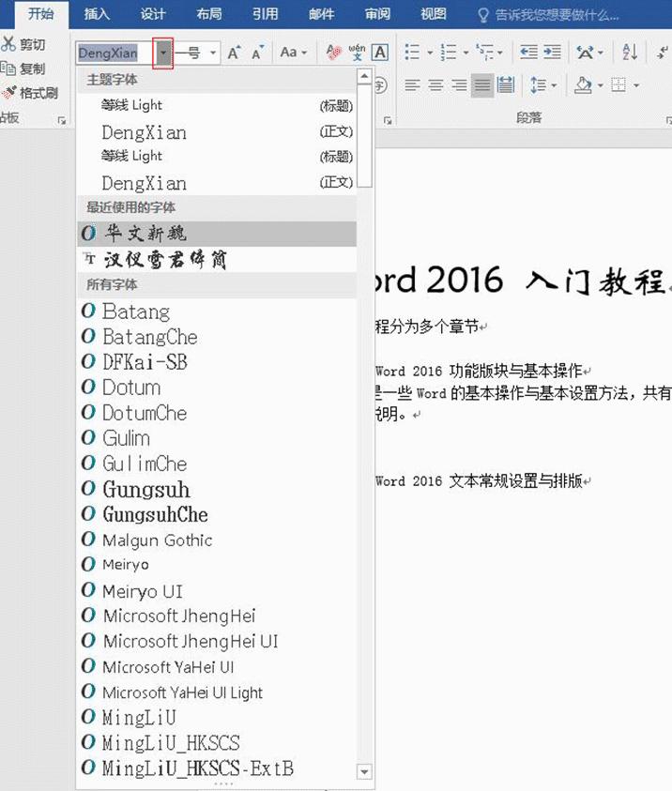
Task: Toggle justify alignment
Action: 482,85
